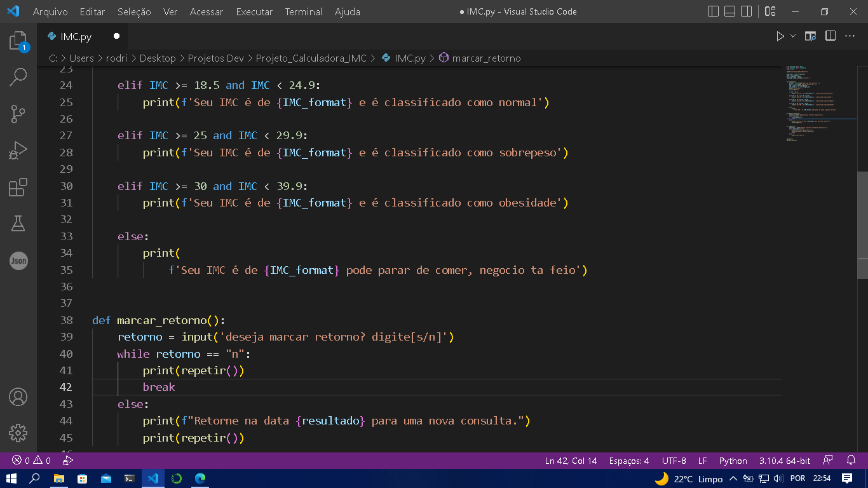Open the Editar menu
Viewport: 868px width, 488px height.
tap(93, 11)
